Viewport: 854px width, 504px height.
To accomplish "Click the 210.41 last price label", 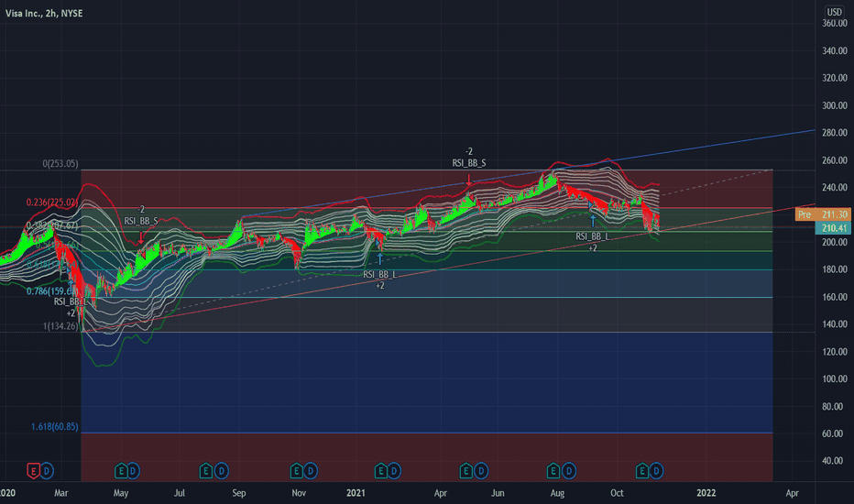I will pos(833,228).
